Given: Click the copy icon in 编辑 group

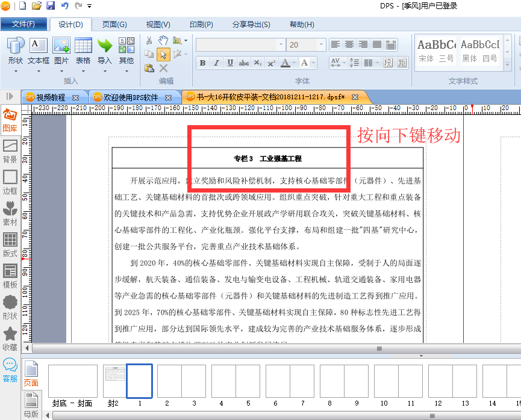Looking at the screenshot, I should pyautogui.click(x=149, y=54).
